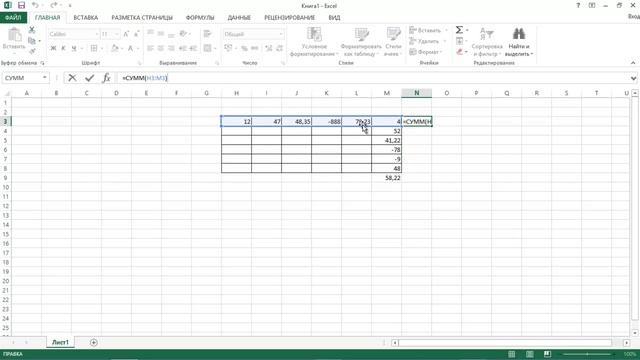Click the Copy icon in clipboard group
The width and height of the screenshot is (640, 360).
[32, 41]
